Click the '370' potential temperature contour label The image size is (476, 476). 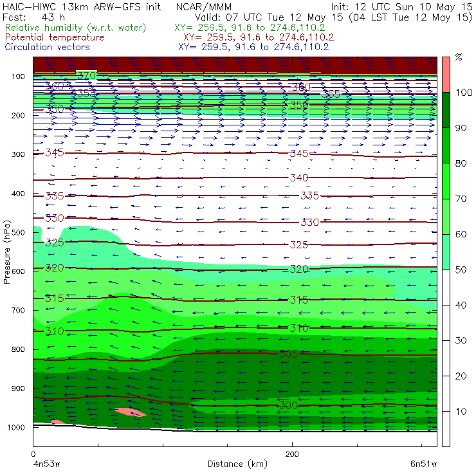[x=86, y=75]
